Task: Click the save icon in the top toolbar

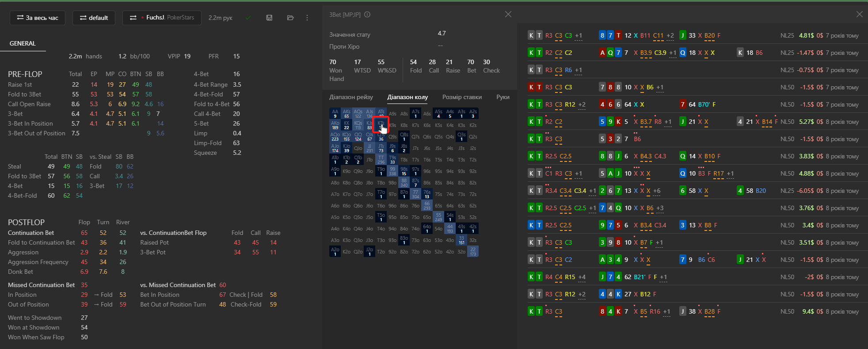Action: tap(269, 18)
